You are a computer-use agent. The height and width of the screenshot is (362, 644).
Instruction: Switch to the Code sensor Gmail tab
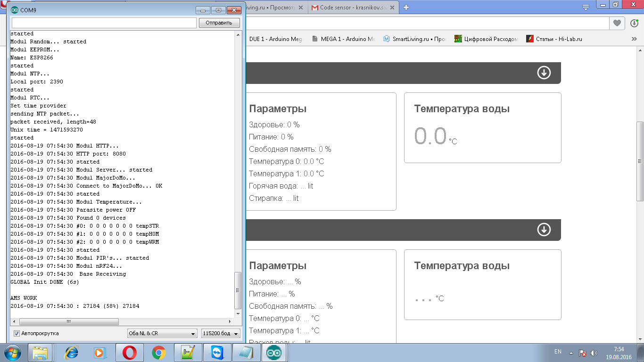point(353,8)
